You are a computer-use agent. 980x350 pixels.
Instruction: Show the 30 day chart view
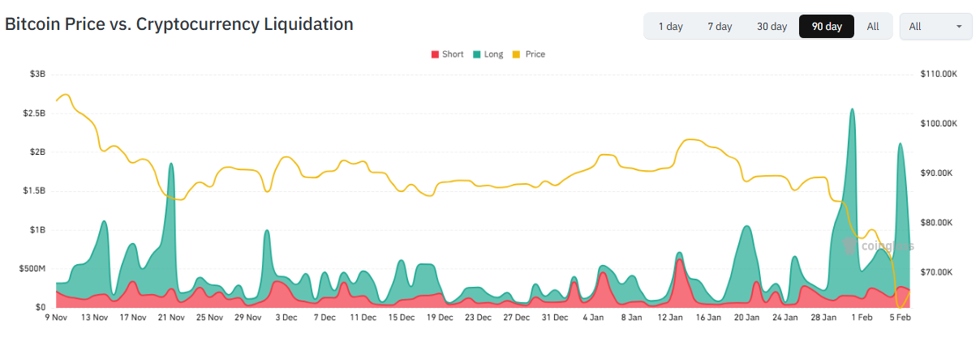click(772, 27)
